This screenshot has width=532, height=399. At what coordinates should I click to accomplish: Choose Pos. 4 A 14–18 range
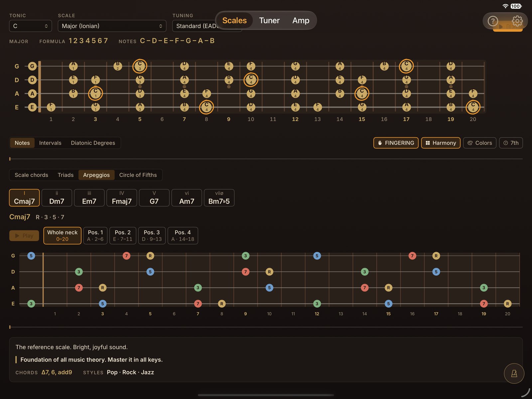(183, 236)
